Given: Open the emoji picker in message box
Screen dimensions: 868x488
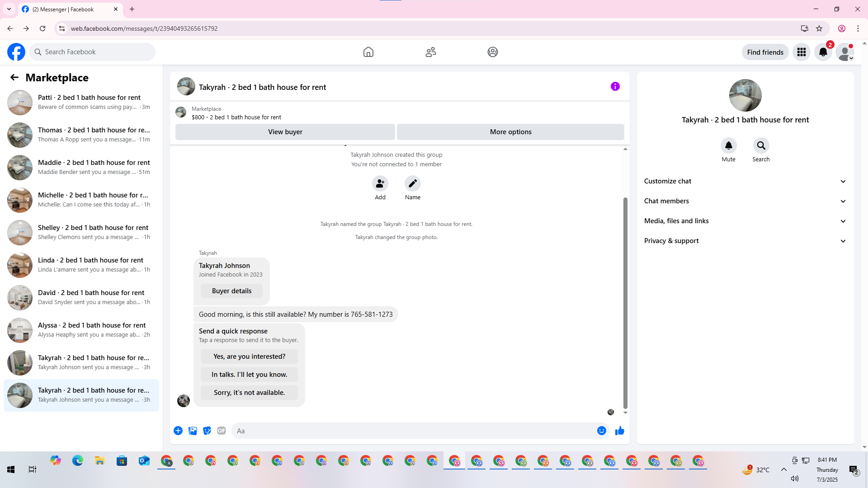Looking at the screenshot, I should click(x=601, y=431).
